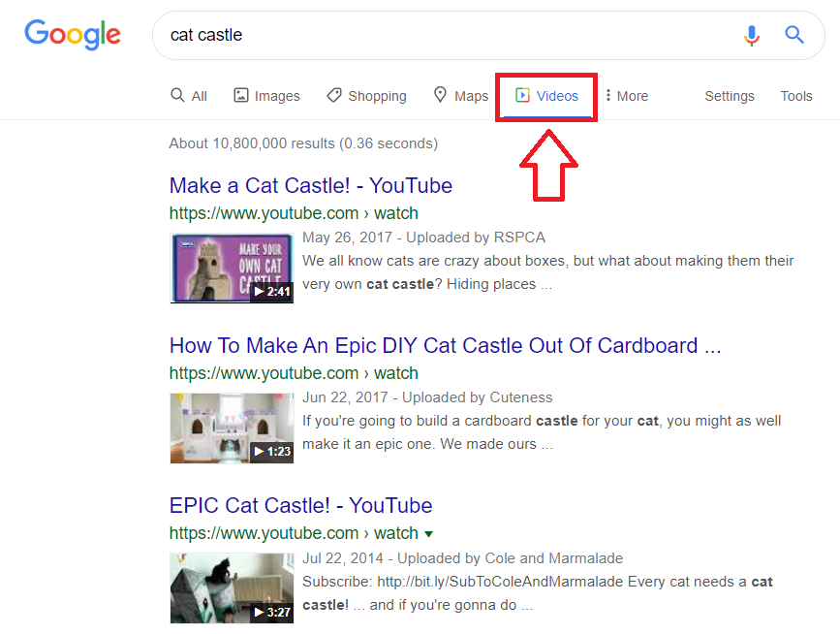The width and height of the screenshot is (840, 634).
Task: Click the Images tab picture icon
Action: 241,95
